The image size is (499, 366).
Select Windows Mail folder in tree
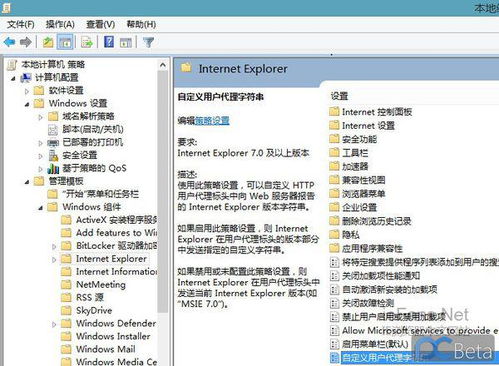coord(99,349)
